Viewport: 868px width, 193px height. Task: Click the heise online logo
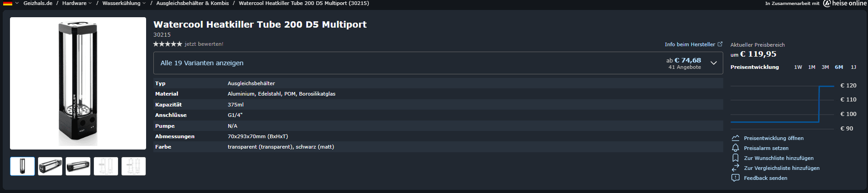click(x=845, y=3)
